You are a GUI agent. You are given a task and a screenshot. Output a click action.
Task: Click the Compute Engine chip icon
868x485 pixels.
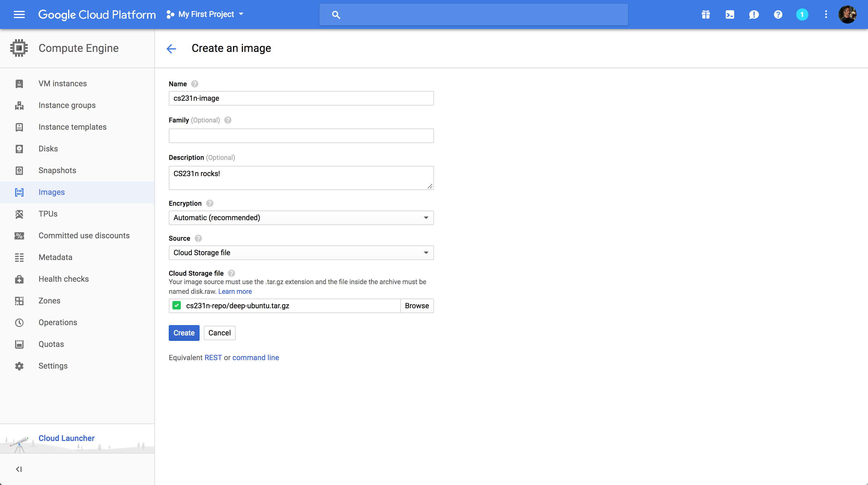click(x=19, y=48)
